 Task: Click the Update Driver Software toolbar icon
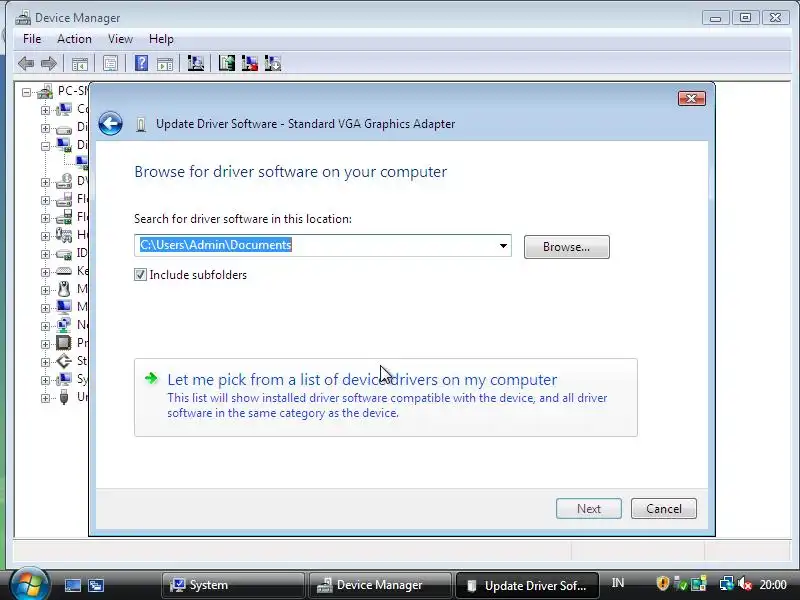tap(227, 63)
